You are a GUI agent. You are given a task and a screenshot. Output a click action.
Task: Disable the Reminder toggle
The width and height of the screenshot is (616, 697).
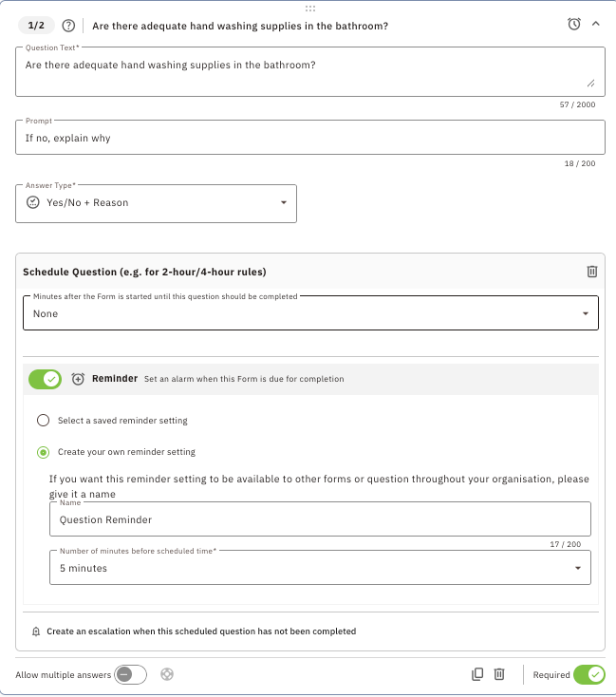click(x=45, y=379)
